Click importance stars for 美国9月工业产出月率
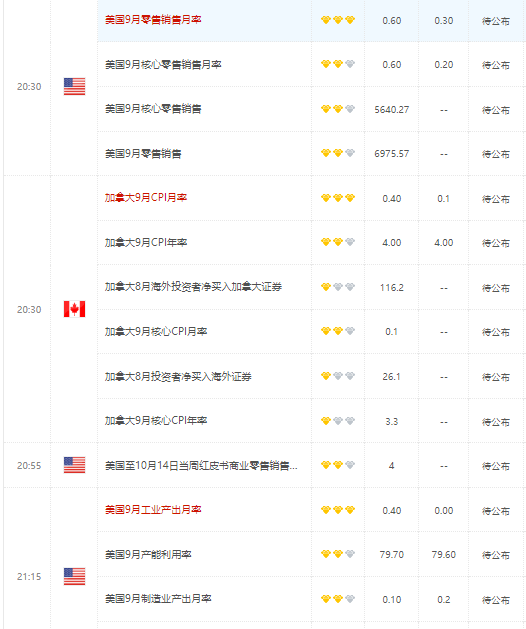Screen dimensions: 526x629 pos(338,510)
